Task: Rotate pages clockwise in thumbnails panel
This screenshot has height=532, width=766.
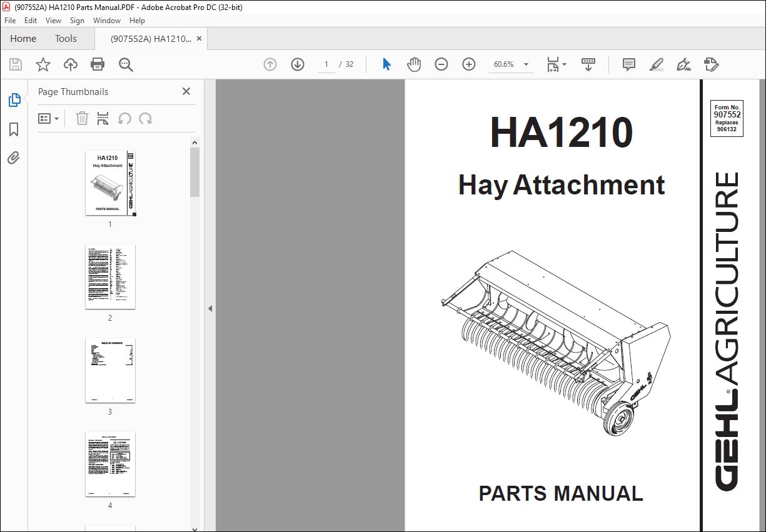Action: click(146, 118)
